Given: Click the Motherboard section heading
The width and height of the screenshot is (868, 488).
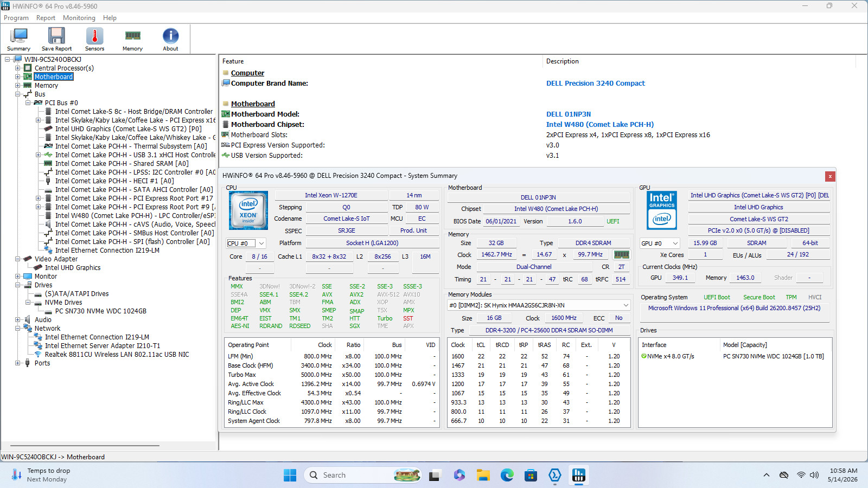Looking at the screenshot, I should (253, 104).
